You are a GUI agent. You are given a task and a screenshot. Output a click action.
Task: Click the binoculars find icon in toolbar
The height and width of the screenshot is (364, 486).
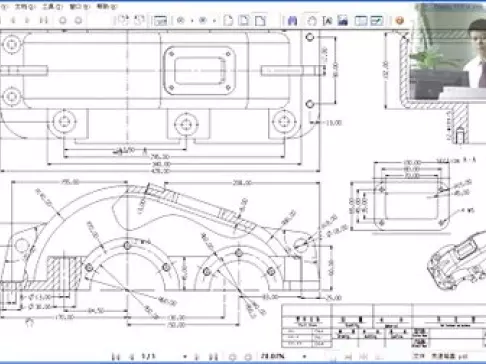(292, 21)
